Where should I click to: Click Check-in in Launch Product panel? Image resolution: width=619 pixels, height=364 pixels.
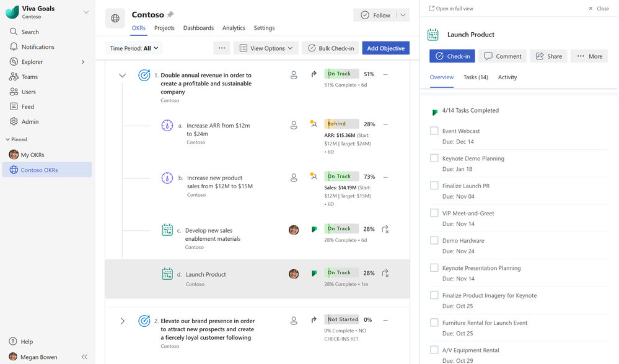pos(452,56)
